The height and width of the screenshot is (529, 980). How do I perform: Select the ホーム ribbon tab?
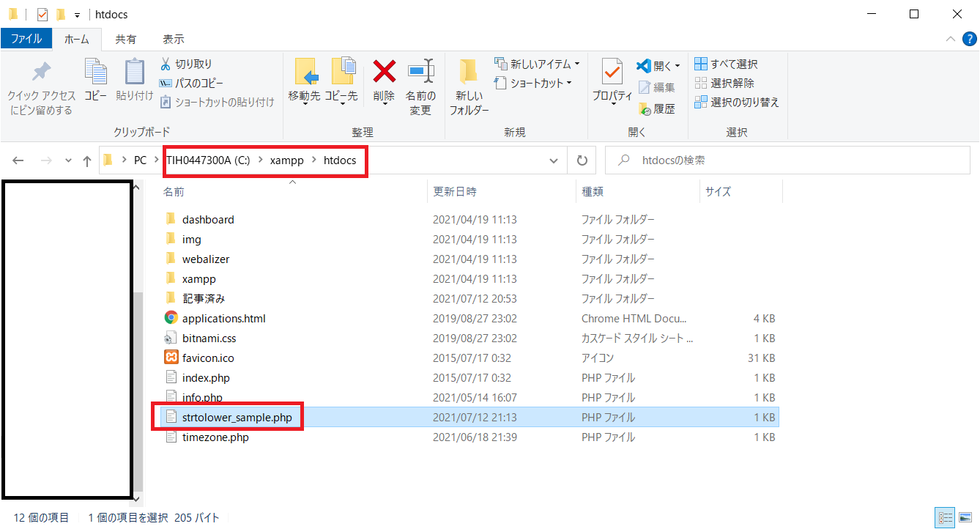77,39
